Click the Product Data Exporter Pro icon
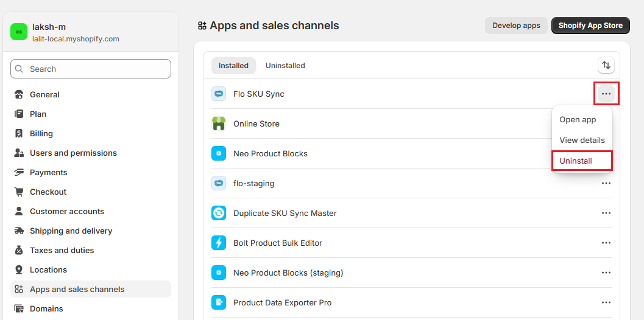 pyautogui.click(x=219, y=303)
